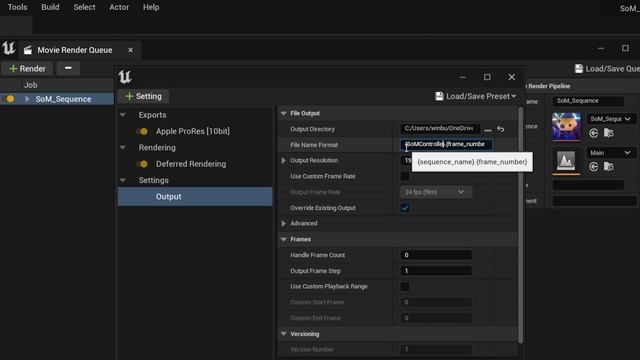Open the Actor menu
Image resolution: width=640 pixels, height=360 pixels.
coord(119,7)
